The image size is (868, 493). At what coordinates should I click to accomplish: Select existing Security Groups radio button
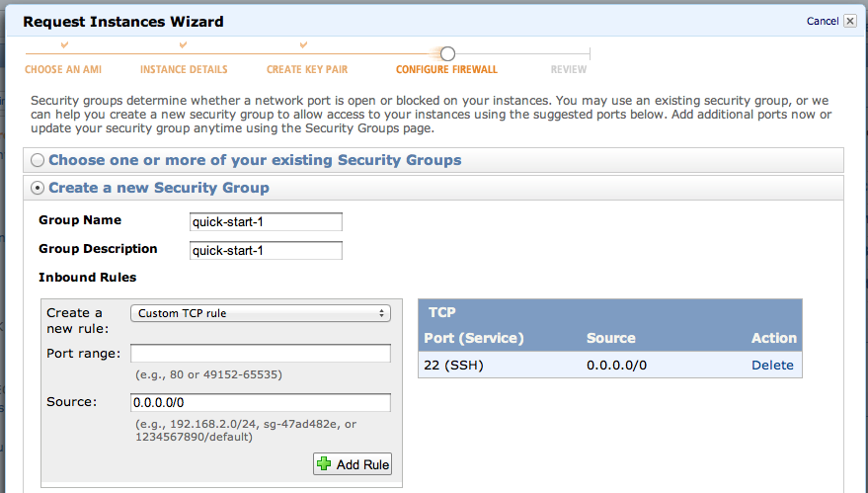[x=38, y=160]
